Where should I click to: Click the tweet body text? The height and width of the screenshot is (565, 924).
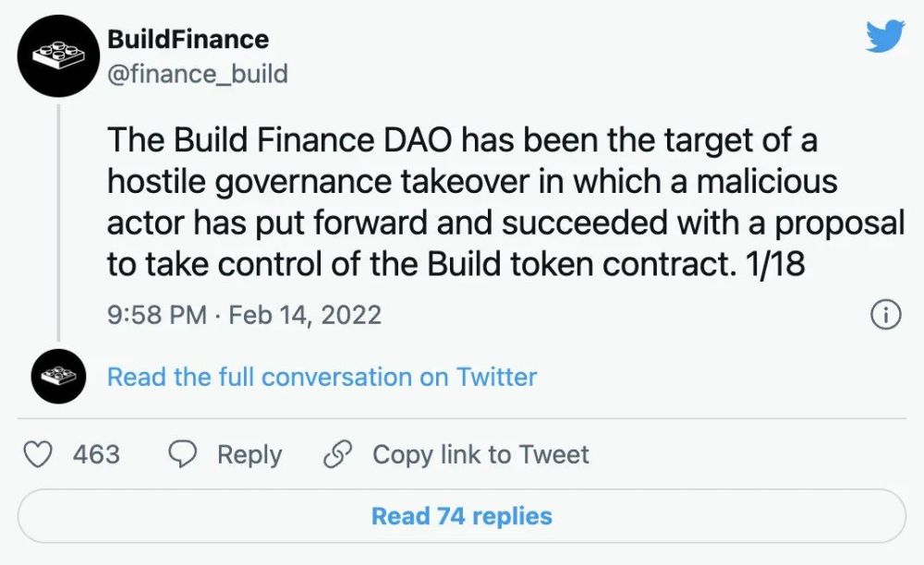[x=499, y=203]
